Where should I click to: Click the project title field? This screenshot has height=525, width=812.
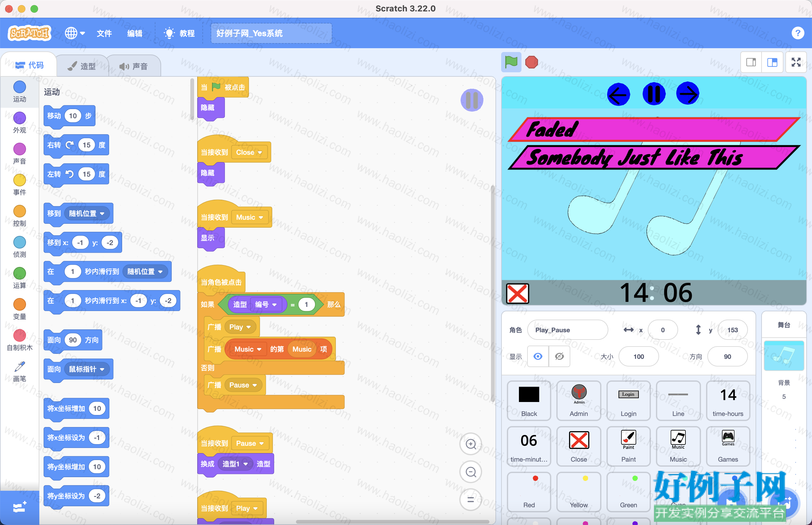pos(271,33)
